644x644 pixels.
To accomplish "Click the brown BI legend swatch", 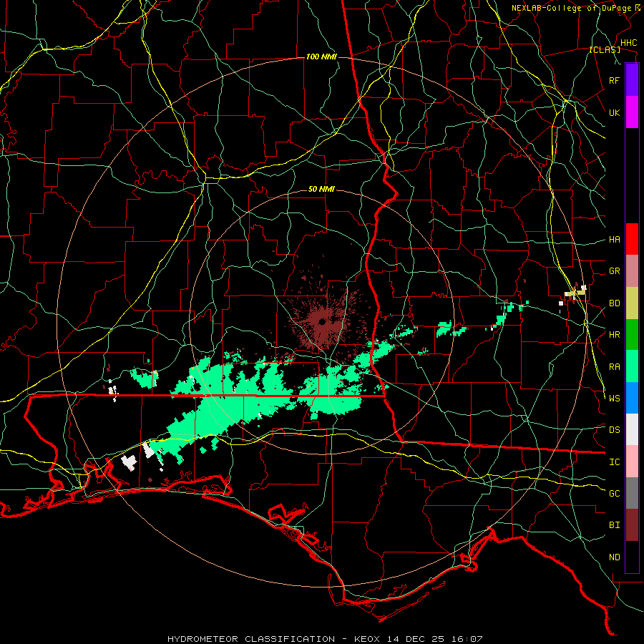I will 632,525.
